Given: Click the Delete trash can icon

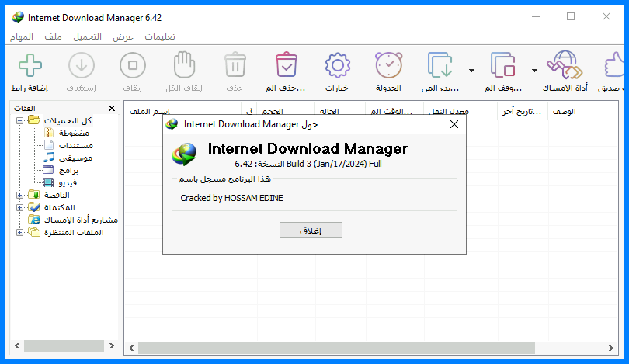Looking at the screenshot, I should point(235,64).
